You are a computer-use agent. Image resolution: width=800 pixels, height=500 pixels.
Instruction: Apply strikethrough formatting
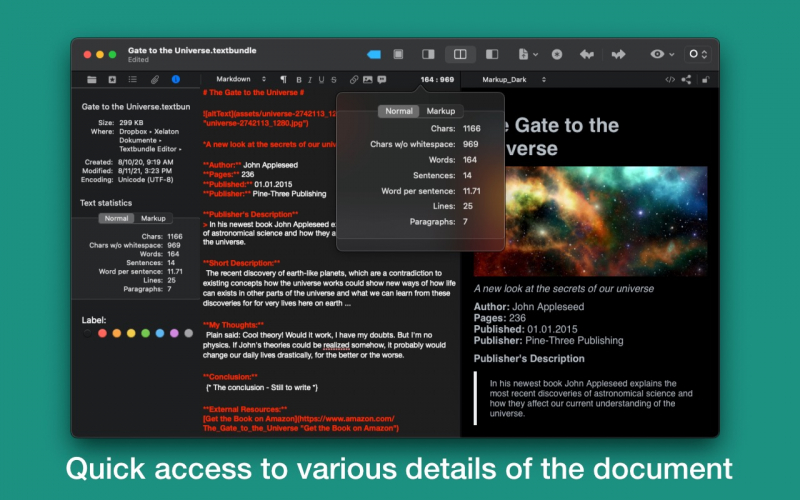pyautogui.click(x=334, y=80)
